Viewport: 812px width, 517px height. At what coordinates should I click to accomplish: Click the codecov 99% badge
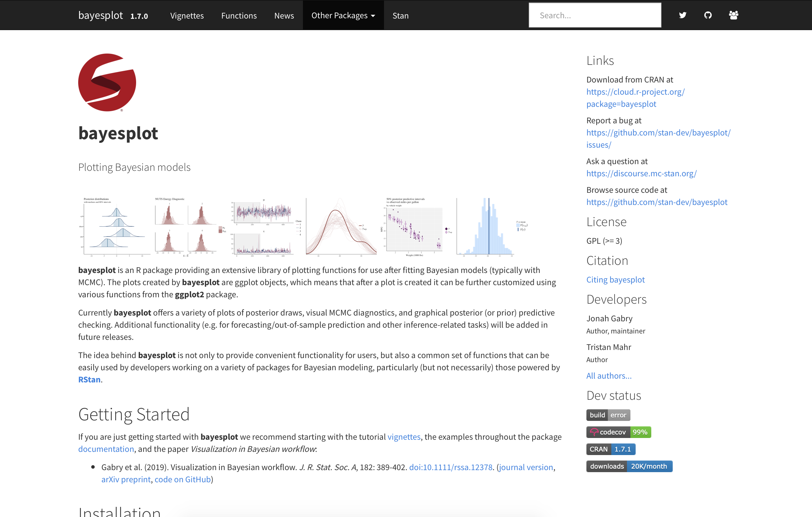[619, 432]
